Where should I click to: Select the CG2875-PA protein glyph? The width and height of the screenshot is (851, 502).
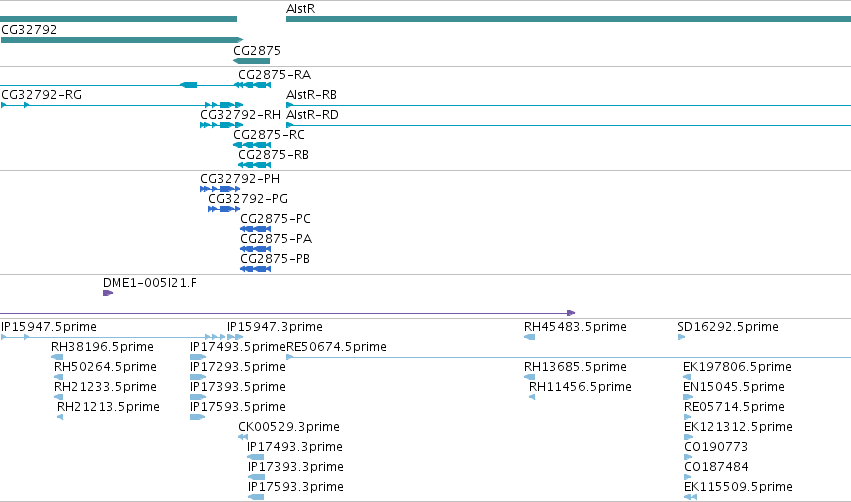click(255, 249)
